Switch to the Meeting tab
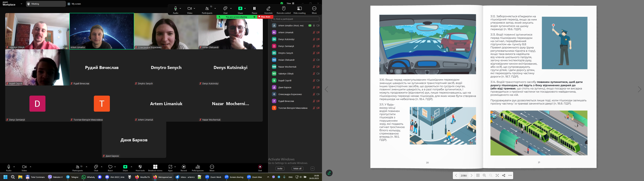This screenshot has height=181, width=644. coord(46,4)
